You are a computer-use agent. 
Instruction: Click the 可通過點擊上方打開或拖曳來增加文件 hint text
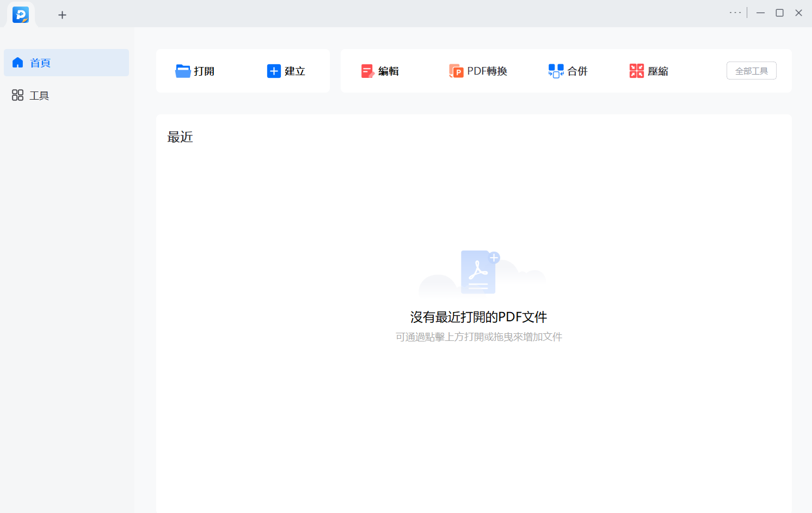coord(479,337)
